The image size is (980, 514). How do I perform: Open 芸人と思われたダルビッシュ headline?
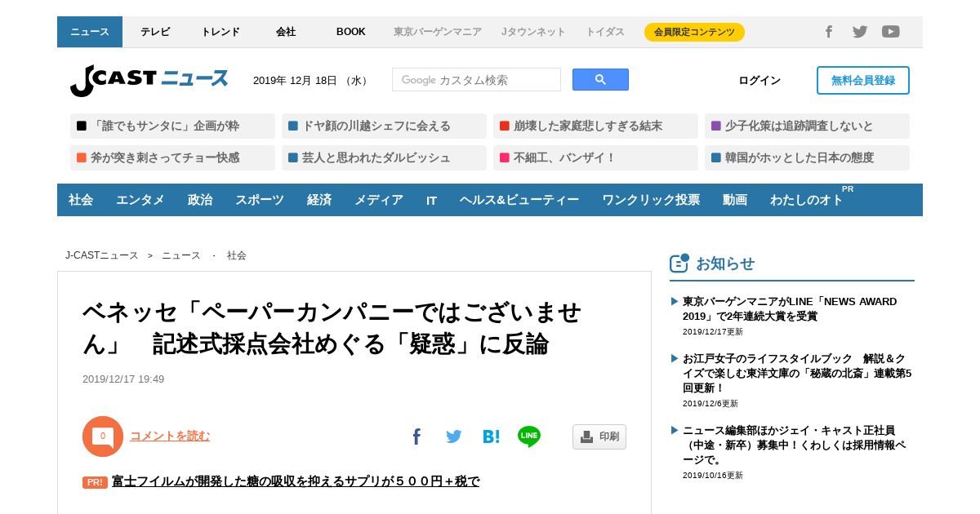click(384, 157)
